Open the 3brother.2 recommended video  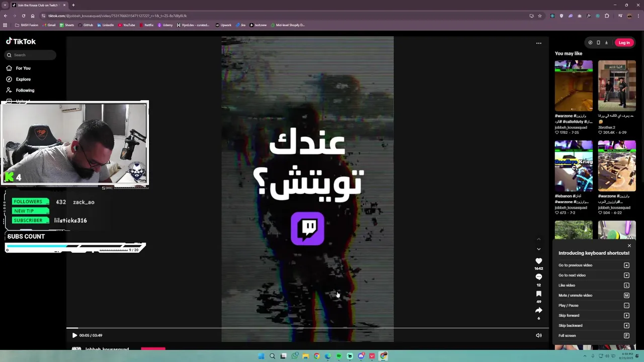617,86
